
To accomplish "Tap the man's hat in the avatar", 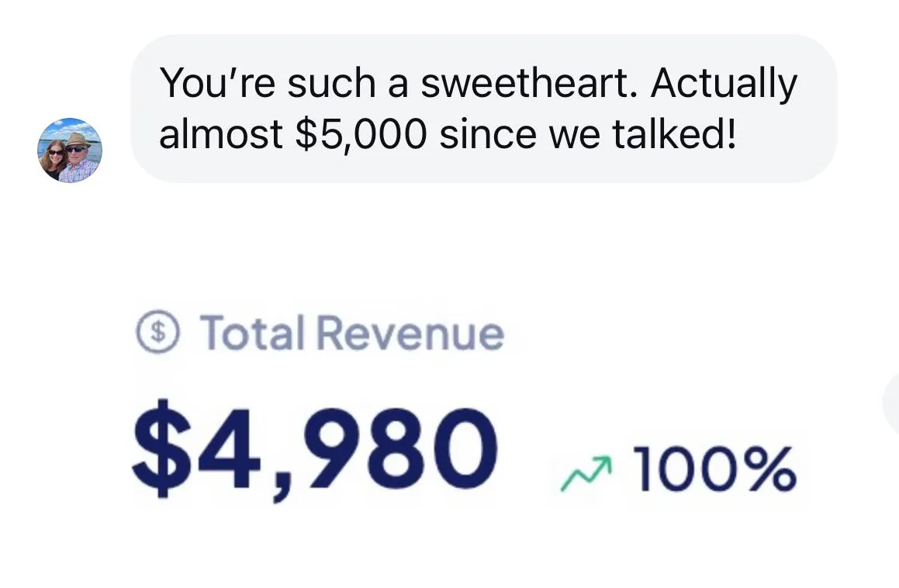I will (78, 139).
